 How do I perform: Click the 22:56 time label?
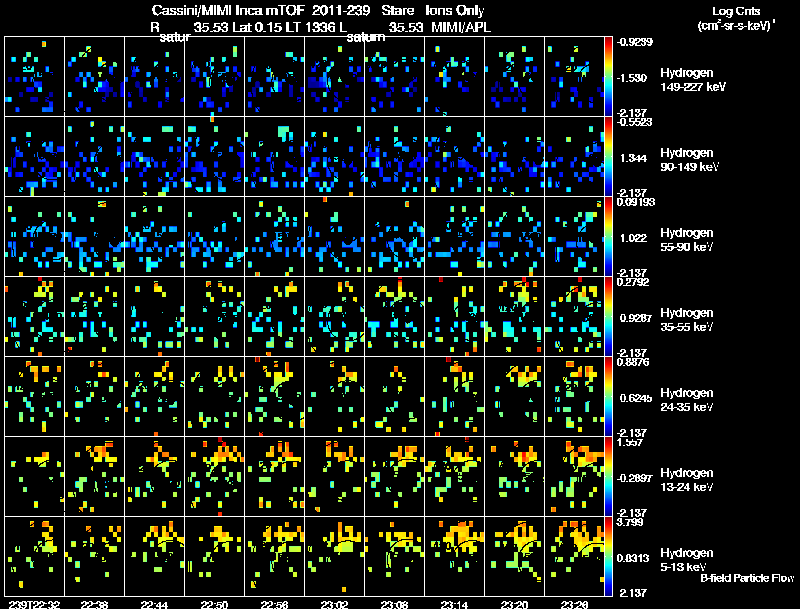(274, 604)
